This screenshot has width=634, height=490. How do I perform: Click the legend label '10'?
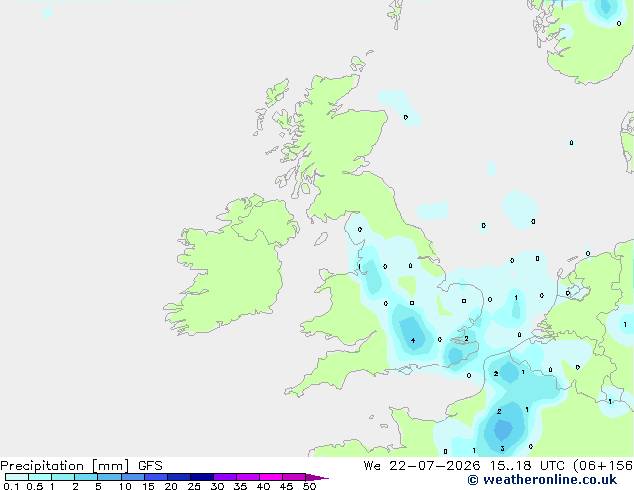point(125,486)
